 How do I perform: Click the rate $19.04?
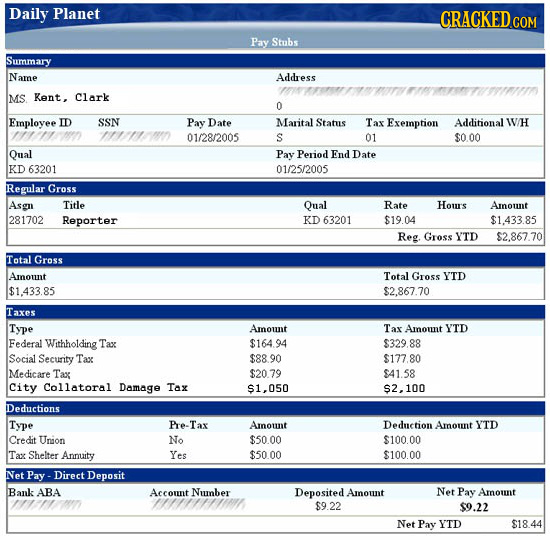[400, 220]
